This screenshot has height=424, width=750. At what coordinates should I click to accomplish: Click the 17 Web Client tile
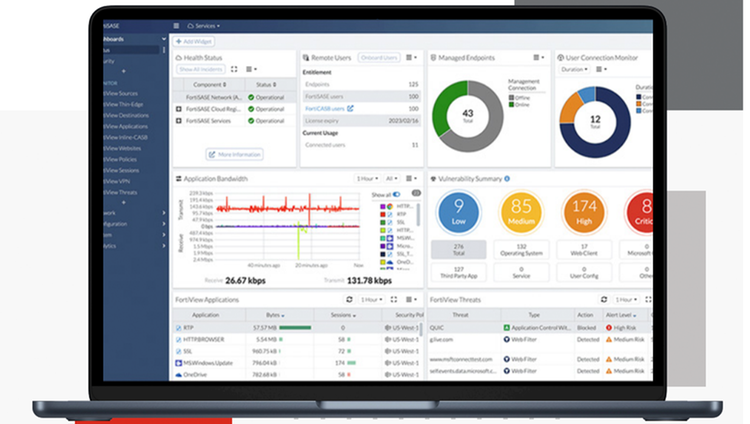point(584,249)
